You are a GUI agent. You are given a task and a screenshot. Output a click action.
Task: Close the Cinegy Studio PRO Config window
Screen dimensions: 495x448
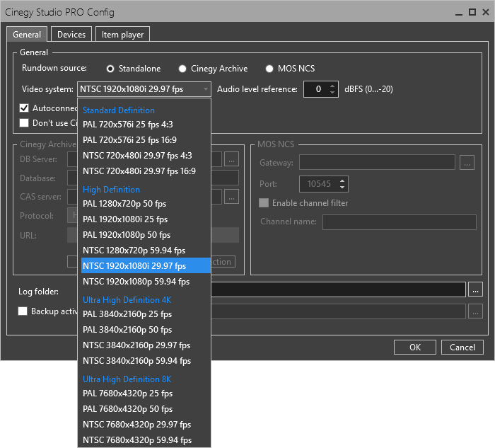click(x=486, y=12)
